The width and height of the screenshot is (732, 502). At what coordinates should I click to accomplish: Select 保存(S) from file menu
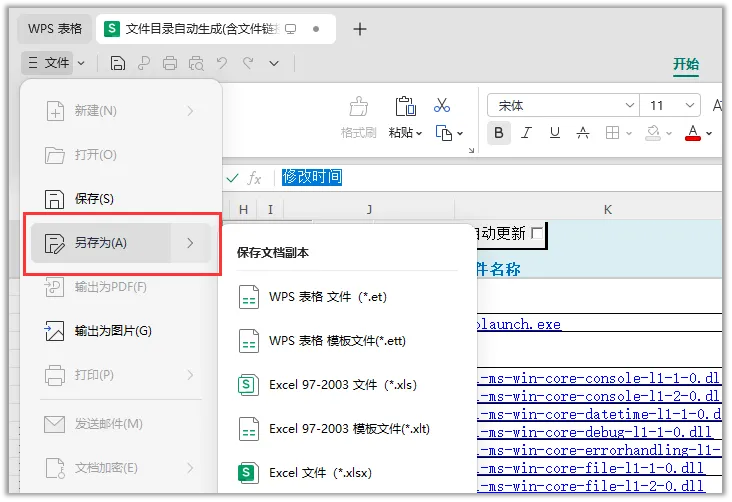(x=120, y=199)
